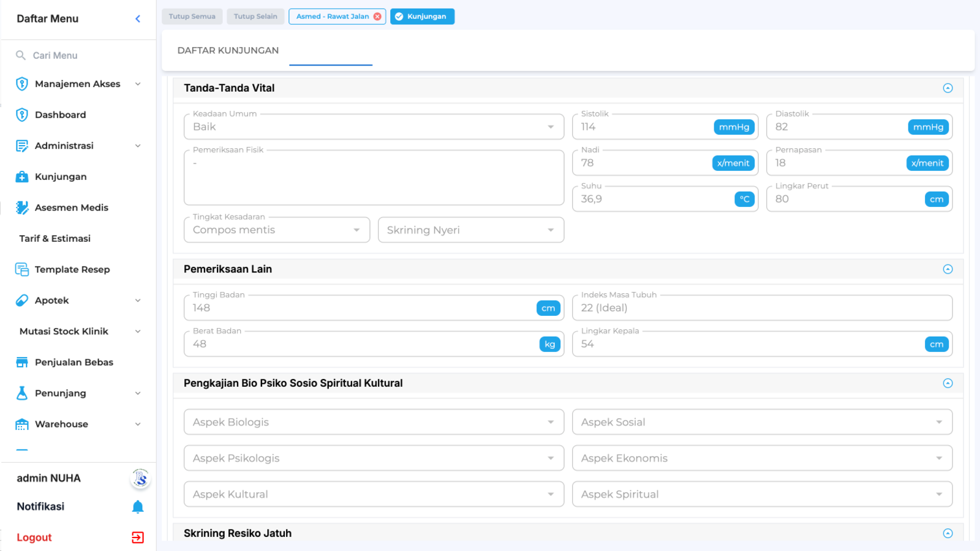Collapse Pengkajian Bio Psiko Sosio Spiritual Kultural section
This screenshot has width=980, height=551.
click(948, 383)
